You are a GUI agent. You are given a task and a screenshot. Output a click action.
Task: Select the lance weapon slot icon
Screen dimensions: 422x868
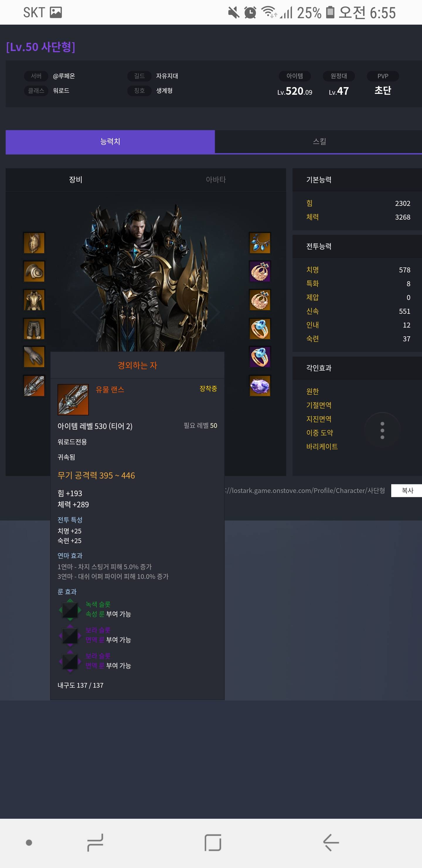pyautogui.click(x=34, y=386)
